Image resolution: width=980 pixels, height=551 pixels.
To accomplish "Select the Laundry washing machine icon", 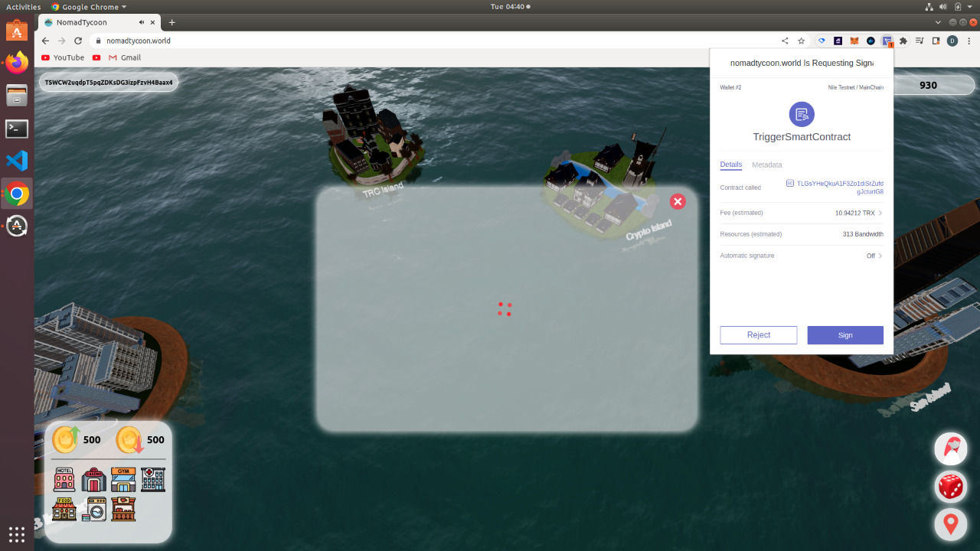I will pos(93,509).
